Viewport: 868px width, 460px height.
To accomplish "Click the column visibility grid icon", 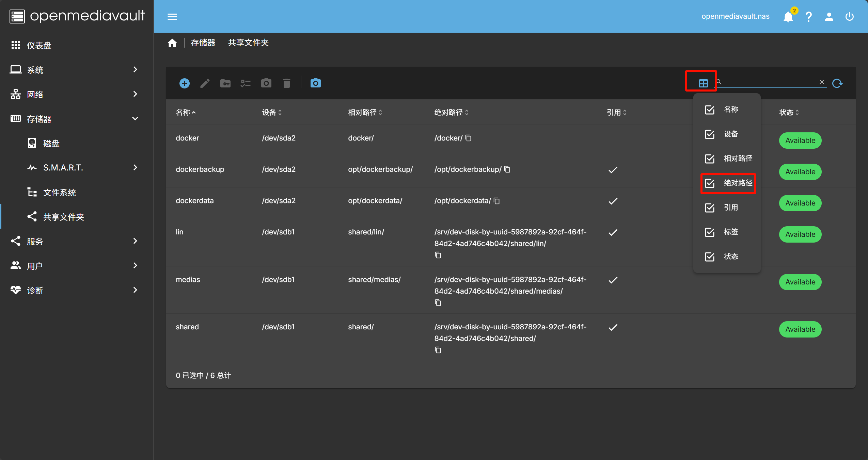I will coord(703,83).
